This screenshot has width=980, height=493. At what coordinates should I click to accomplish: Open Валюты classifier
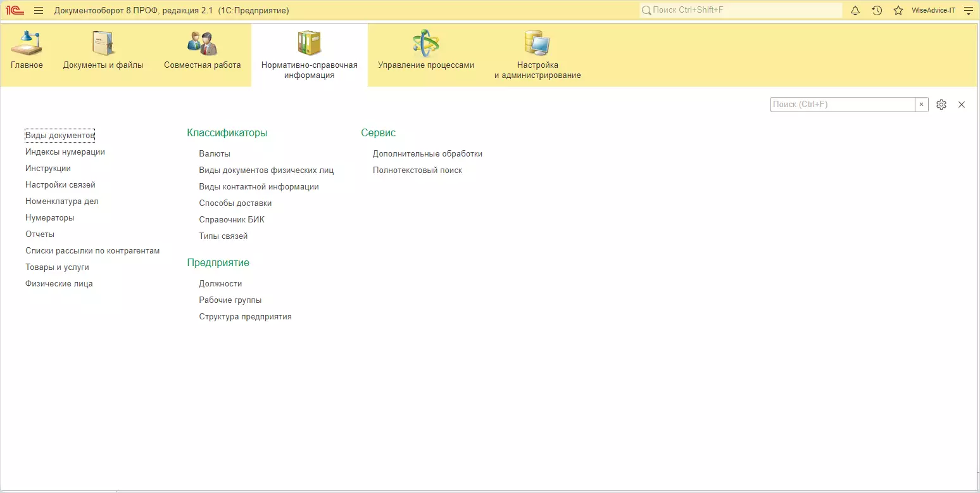click(215, 154)
